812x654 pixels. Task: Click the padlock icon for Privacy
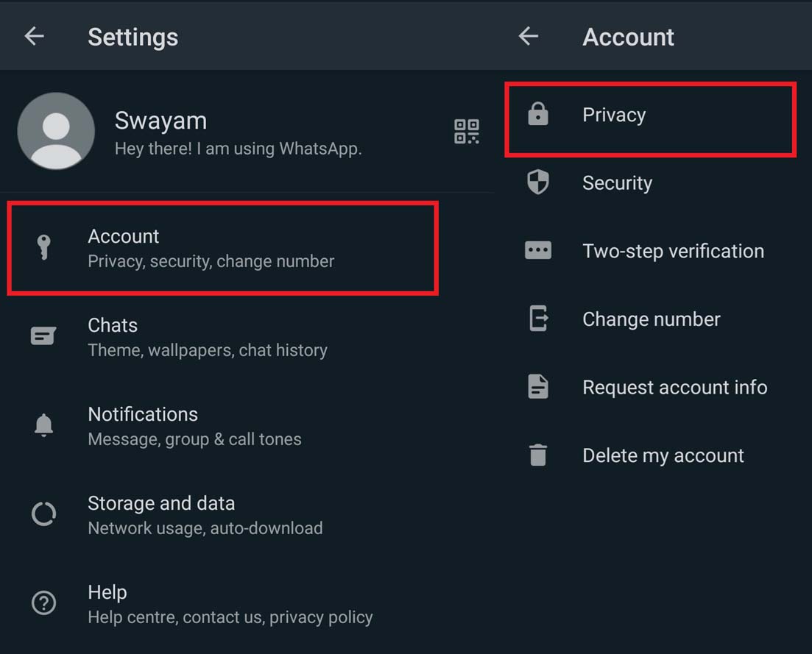(x=538, y=114)
